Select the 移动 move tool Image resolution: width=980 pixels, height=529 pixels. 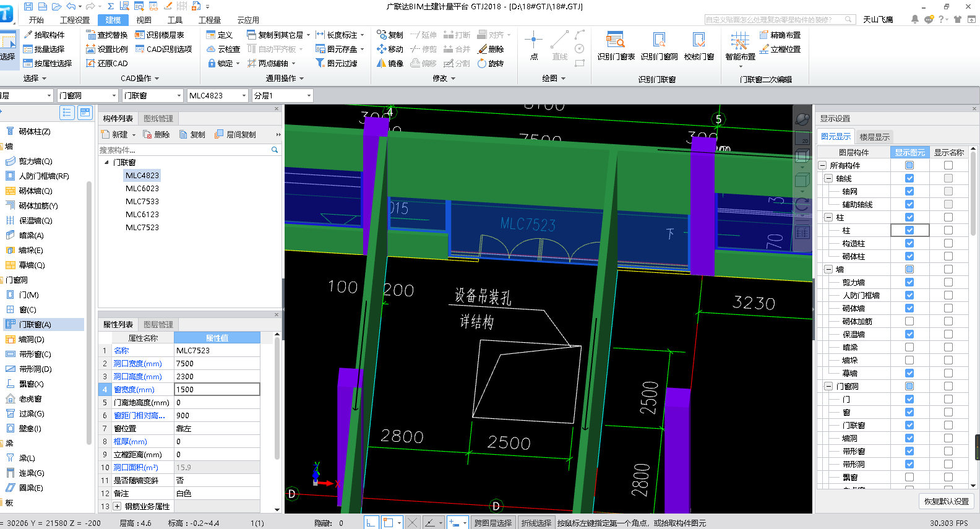pos(390,49)
